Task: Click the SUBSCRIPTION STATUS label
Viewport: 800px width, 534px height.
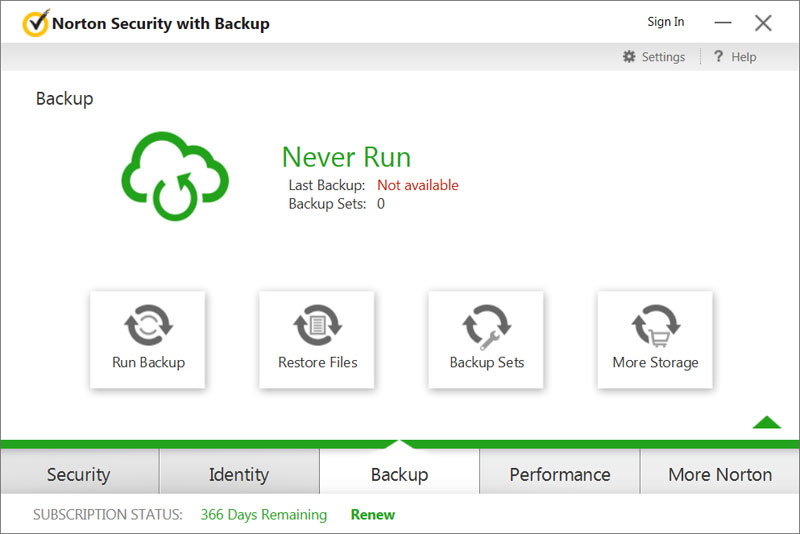Action: [108, 515]
